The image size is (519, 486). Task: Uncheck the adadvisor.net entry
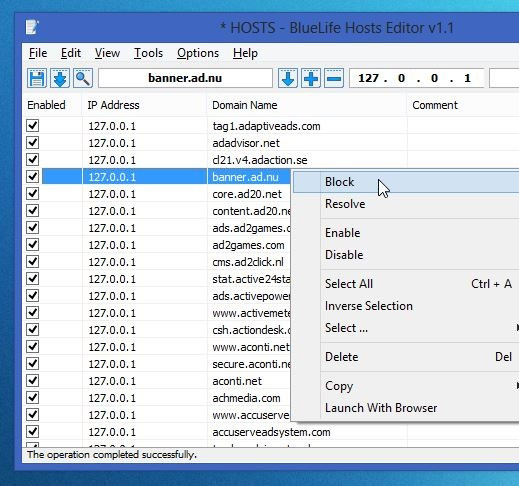[x=33, y=143]
